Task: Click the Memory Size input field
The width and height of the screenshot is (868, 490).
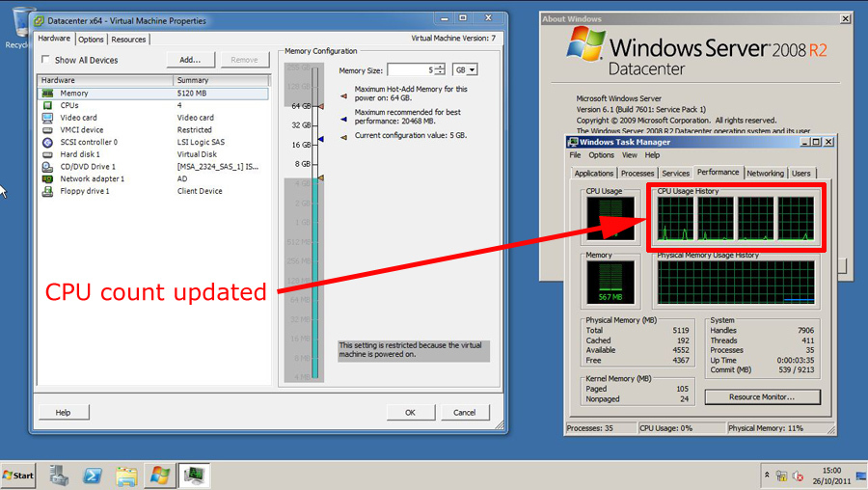Action: (411, 69)
